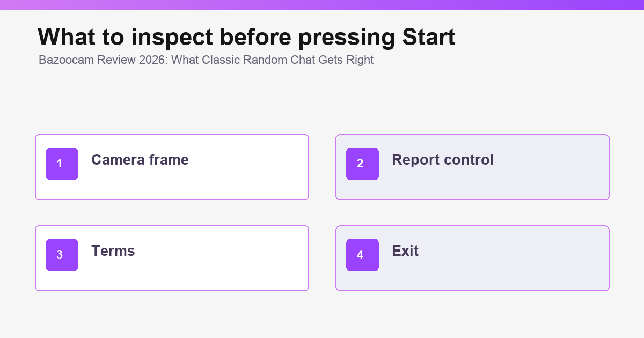Select the Exit label
Viewport: 644px width, 338px height.
click(405, 251)
